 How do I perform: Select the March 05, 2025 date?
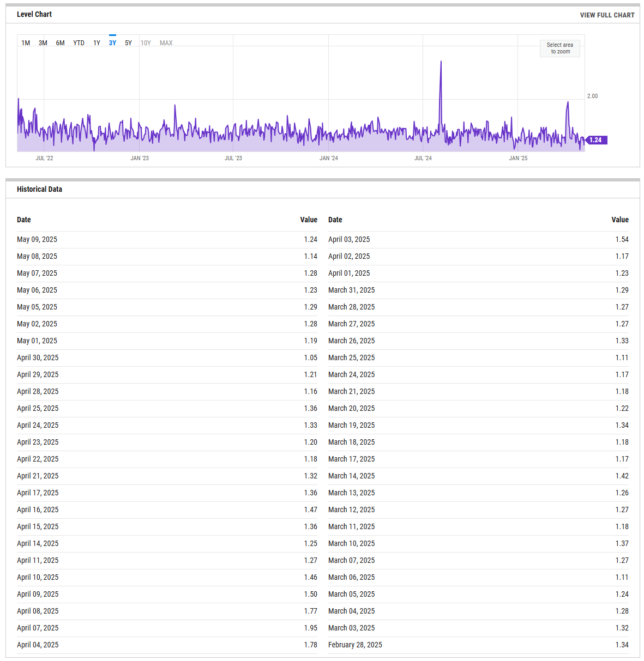pos(352,594)
